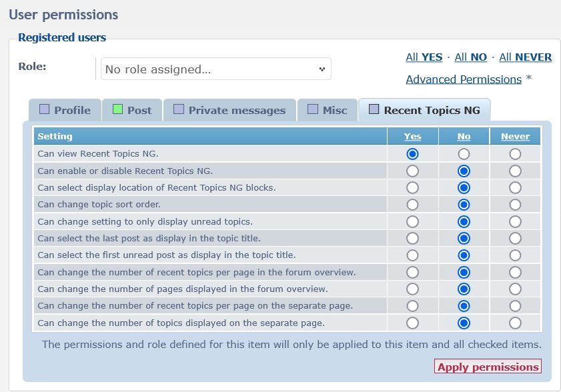Set 'first unread post as display' to Yes
561x392 pixels.
tap(412, 255)
